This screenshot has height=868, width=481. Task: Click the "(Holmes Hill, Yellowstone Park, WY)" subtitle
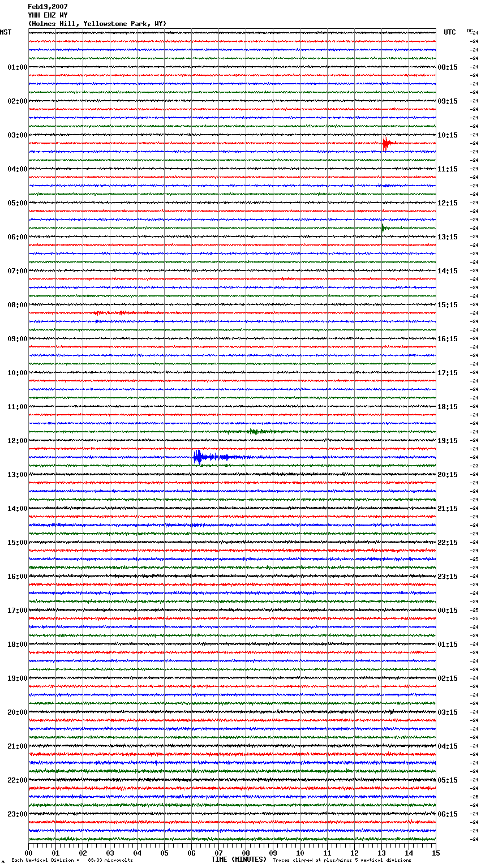click(97, 24)
